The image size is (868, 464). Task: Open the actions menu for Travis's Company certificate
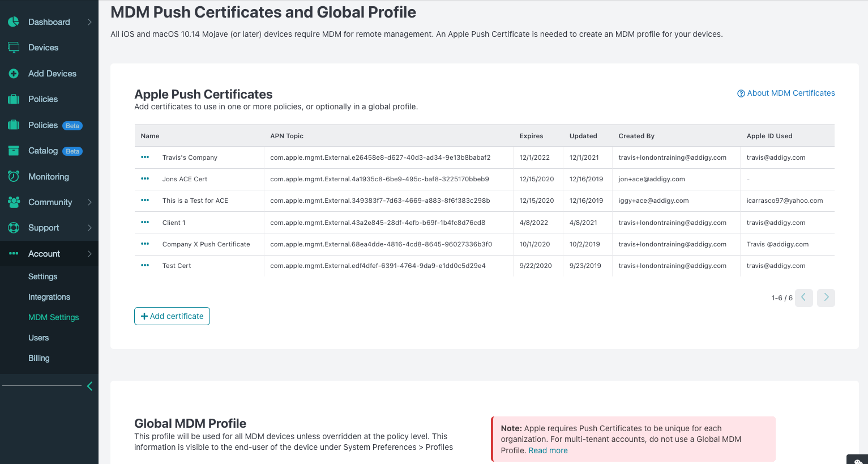(x=145, y=157)
